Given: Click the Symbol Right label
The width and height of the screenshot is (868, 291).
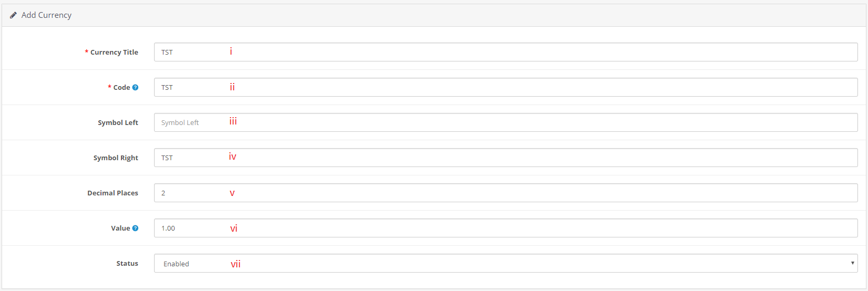Looking at the screenshot, I should pos(116,158).
